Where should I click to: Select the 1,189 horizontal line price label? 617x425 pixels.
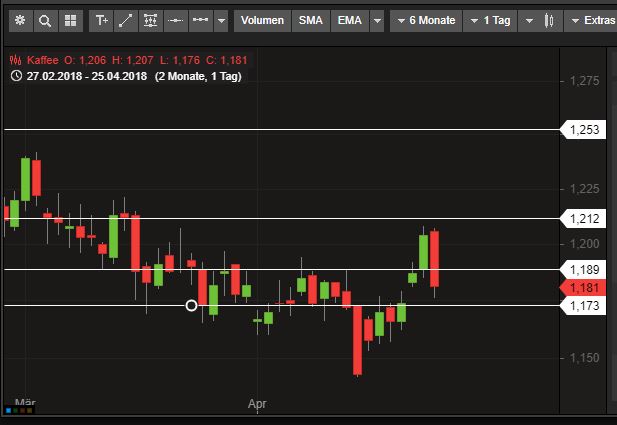coord(584,270)
